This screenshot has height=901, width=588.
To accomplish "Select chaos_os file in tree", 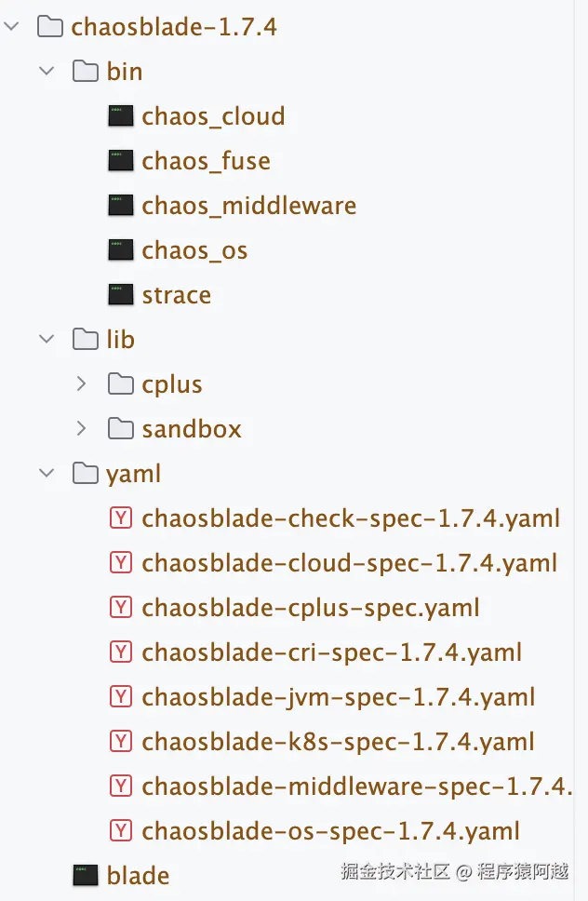I will (194, 250).
